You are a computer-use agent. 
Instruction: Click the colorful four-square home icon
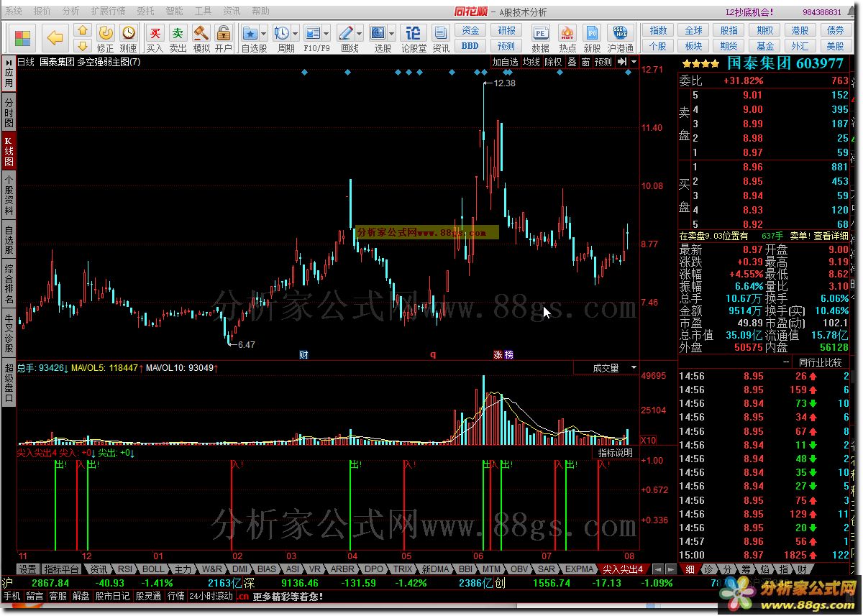pos(22,37)
